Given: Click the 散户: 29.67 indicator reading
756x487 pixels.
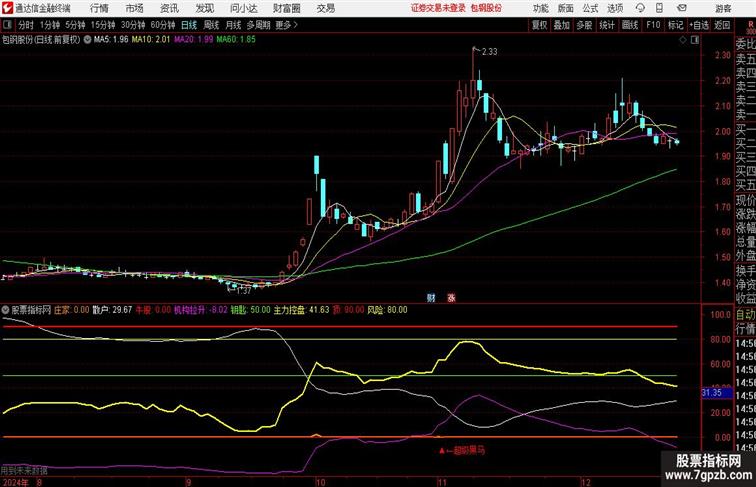Looking at the screenshot, I should tap(112, 310).
